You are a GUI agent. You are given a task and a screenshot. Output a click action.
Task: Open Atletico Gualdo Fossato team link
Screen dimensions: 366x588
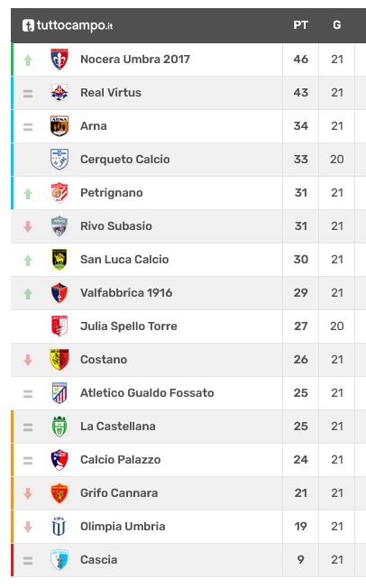[147, 393]
